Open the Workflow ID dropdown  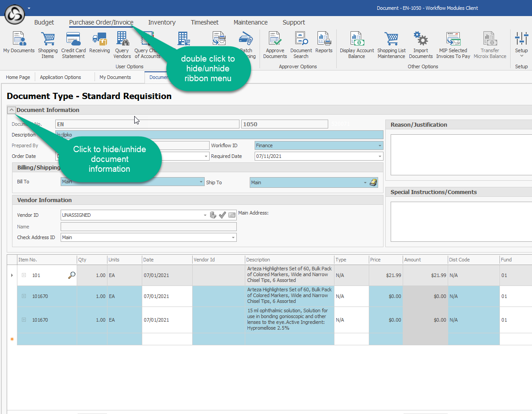click(379, 145)
